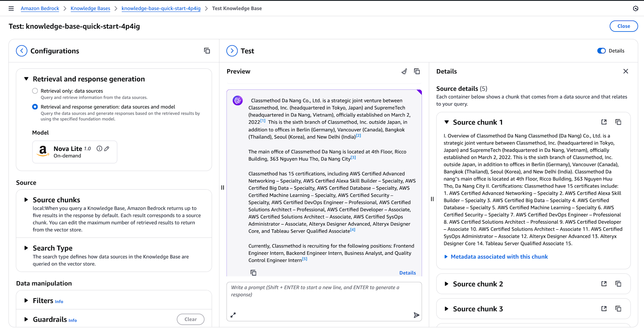Click the Close button
The height and width of the screenshot is (332, 644).
(x=624, y=26)
